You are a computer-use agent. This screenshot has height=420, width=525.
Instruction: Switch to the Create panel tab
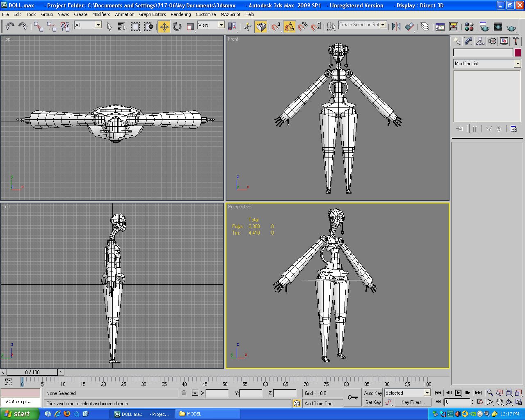tap(457, 41)
